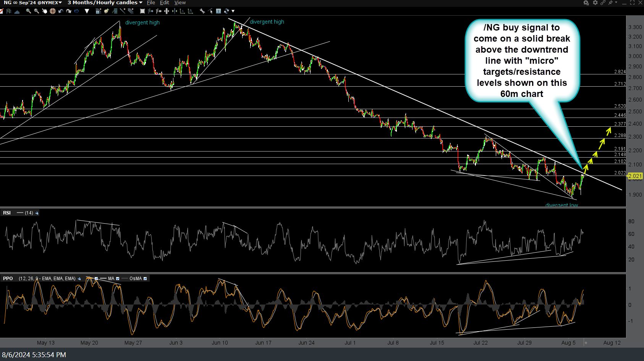644x361 pixels.
Task: Toggle the OsMA histogram checkbox
Action: (x=145, y=279)
